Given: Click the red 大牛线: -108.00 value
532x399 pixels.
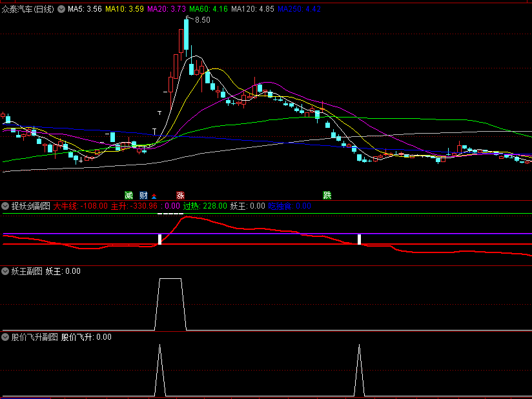Looking at the screenshot, I should 81,206.
